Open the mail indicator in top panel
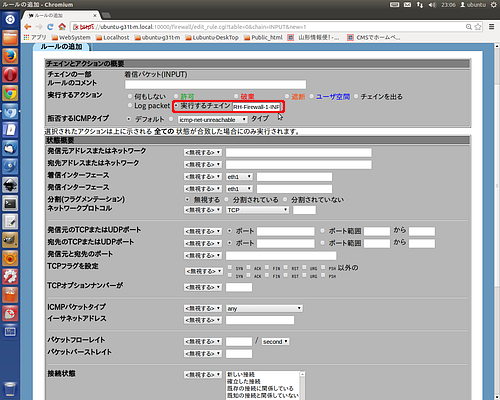 click(407, 5)
